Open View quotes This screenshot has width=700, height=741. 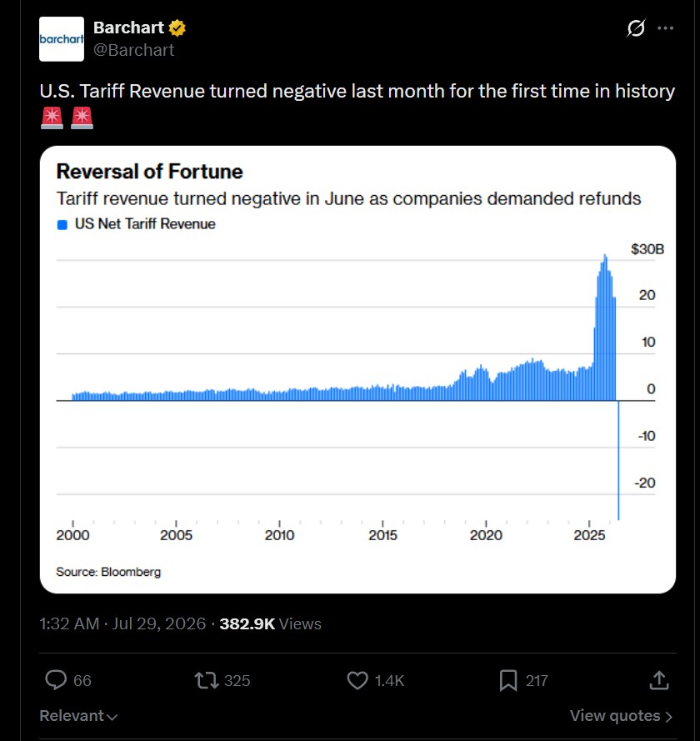621,715
